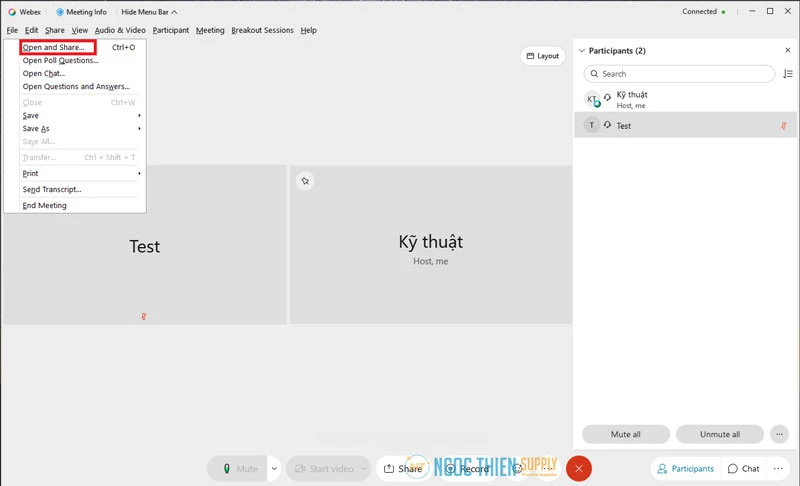Open more options beside Unmute all
The width and height of the screenshot is (800, 486).
[779, 434]
